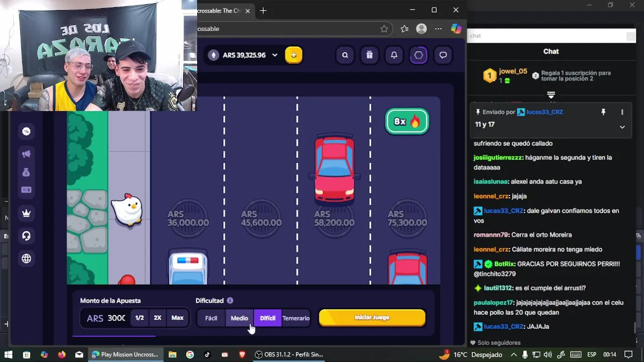Viewport: 644px width, 362px height.
Task: Open the headset support sidebar icon
Action: coord(27,236)
